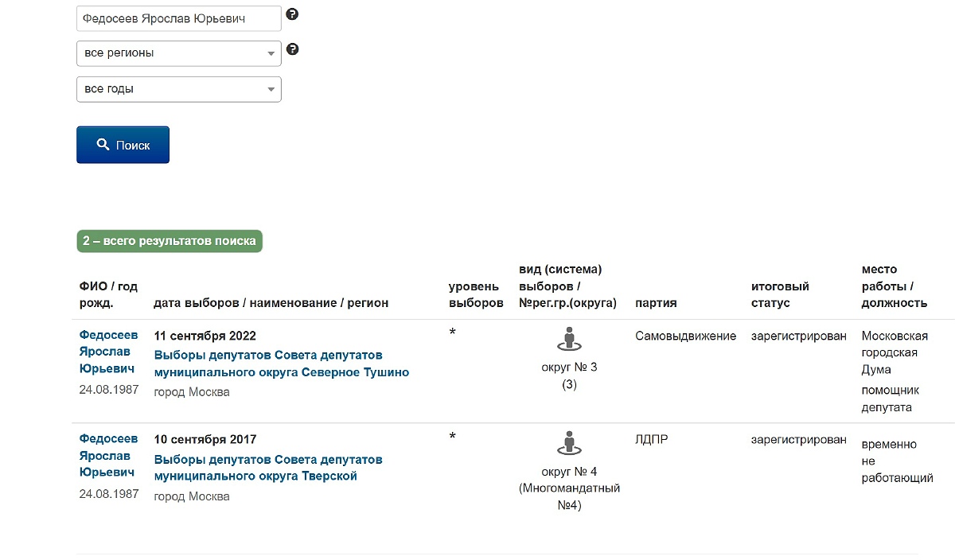Click the top 'Федосеев Ярослав Юрьевич' candidate link

coord(108,350)
